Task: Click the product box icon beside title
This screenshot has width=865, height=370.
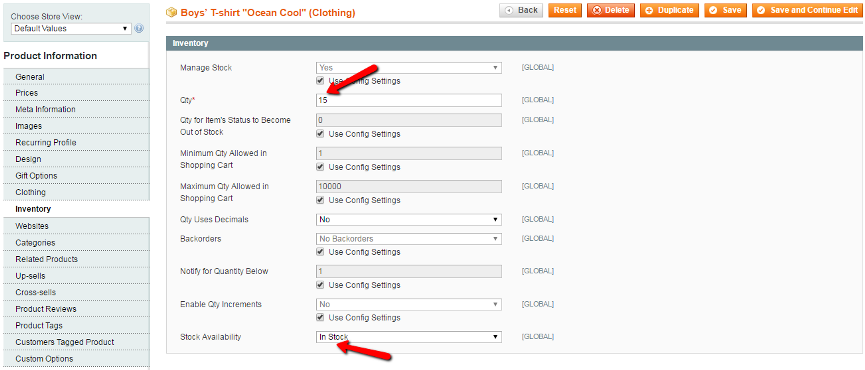Action: 171,12
